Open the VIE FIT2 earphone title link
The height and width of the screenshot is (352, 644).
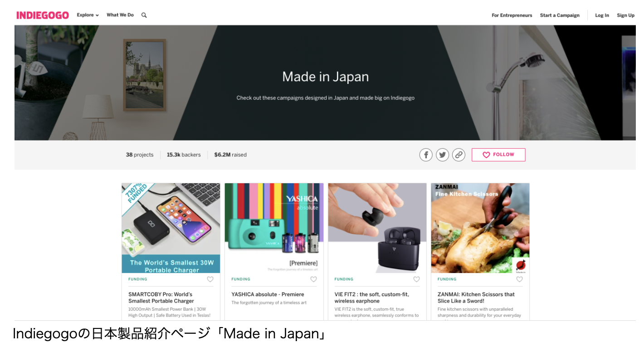[371, 298]
